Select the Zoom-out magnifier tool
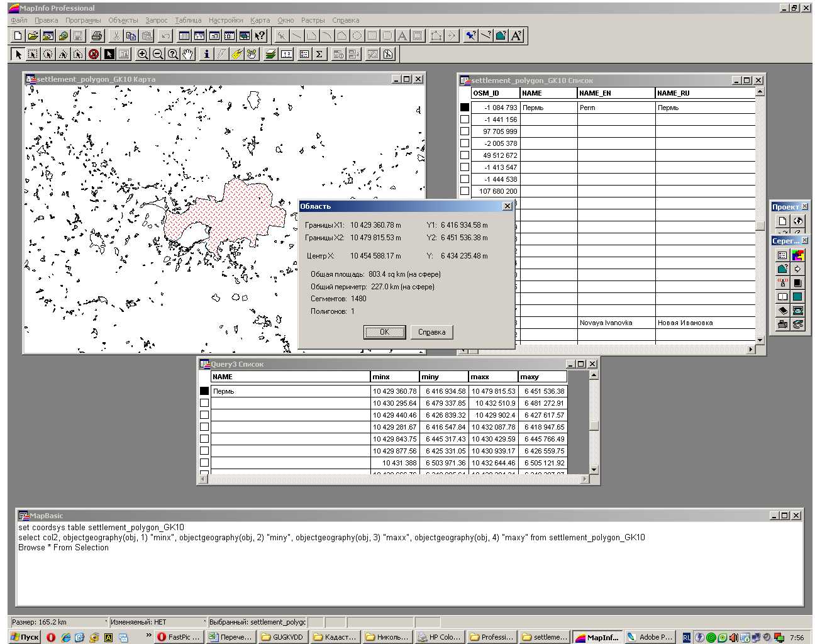Viewport: 815px width, 644px height. click(158, 54)
